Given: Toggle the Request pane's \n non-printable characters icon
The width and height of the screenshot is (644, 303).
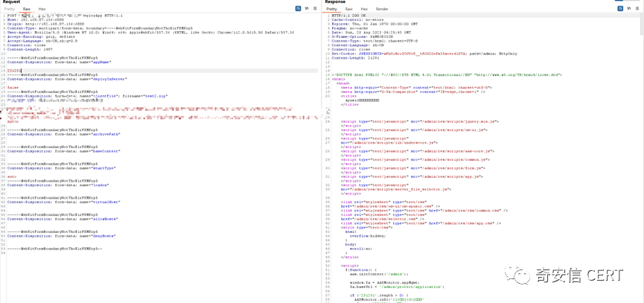Looking at the screenshot, I should pyautogui.click(x=307, y=9).
